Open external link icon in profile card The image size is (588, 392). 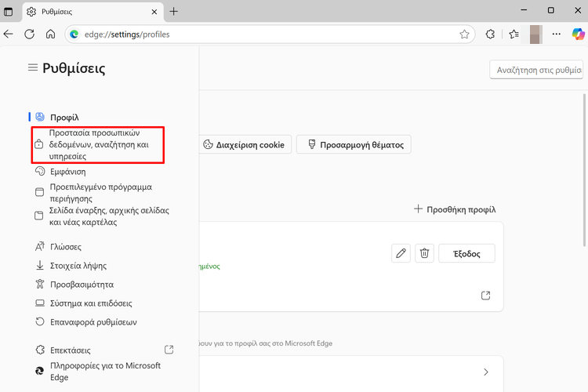(x=485, y=296)
